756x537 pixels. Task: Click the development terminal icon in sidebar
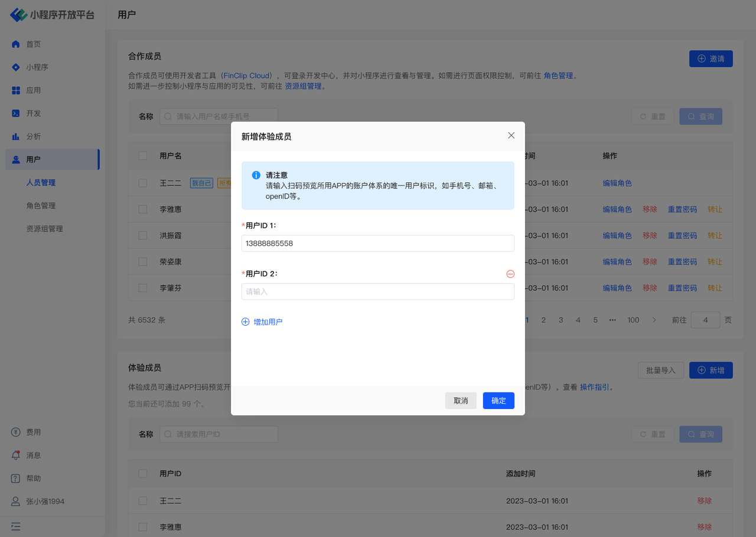[x=16, y=113]
